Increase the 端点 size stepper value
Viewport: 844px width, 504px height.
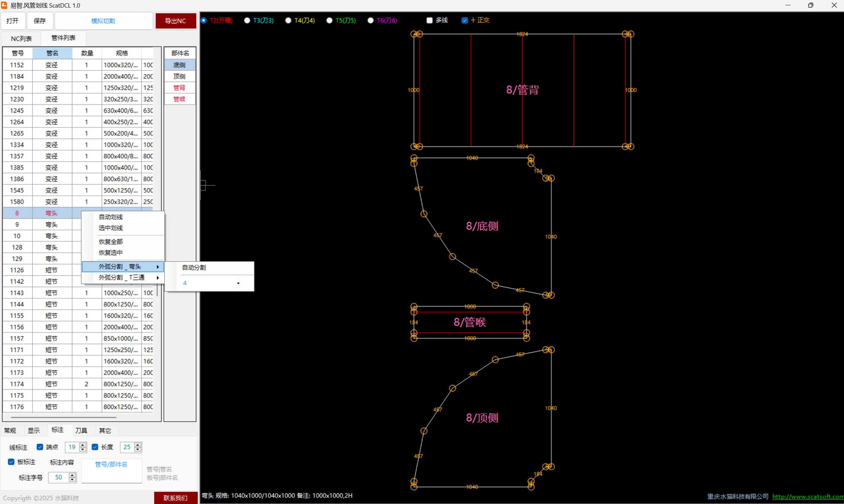click(x=83, y=445)
